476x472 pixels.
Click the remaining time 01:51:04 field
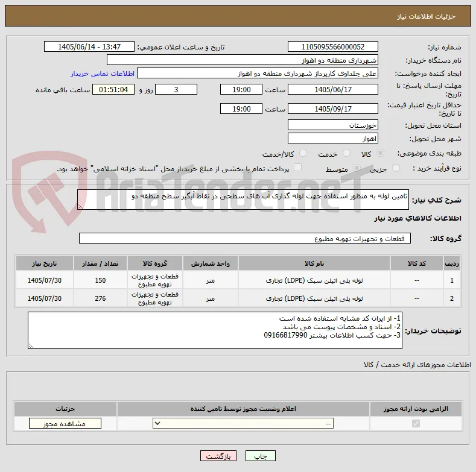pyautogui.click(x=113, y=89)
